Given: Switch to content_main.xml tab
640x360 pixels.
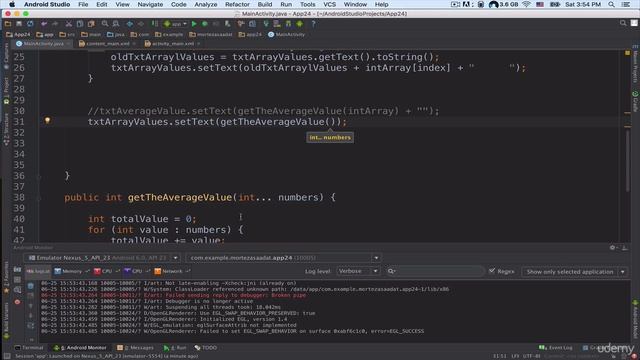Looking at the screenshot, I should pos(108,43).
